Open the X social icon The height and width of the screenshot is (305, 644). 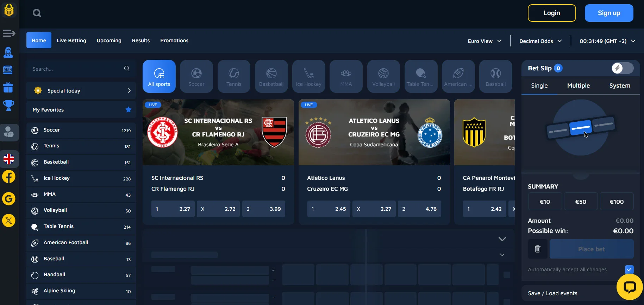(x=9, y=221)
